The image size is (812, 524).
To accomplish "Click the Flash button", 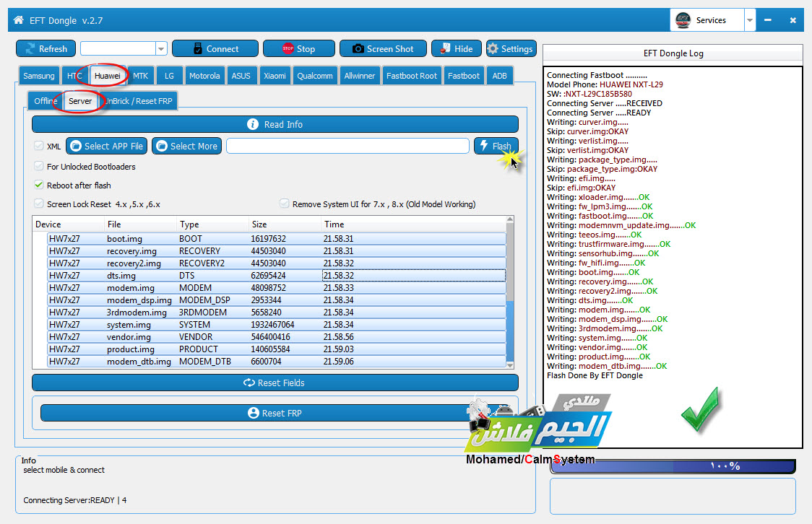I will click(496, 146).
